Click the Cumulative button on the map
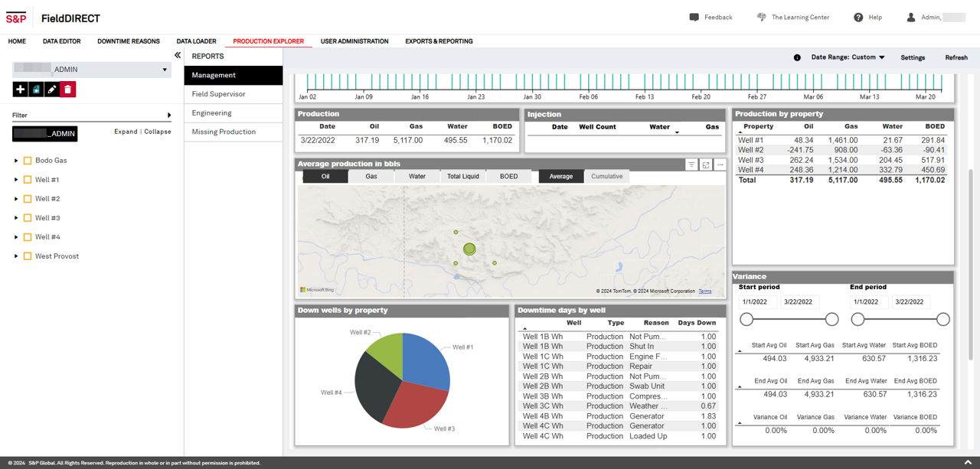 click(x=606, y=177)
